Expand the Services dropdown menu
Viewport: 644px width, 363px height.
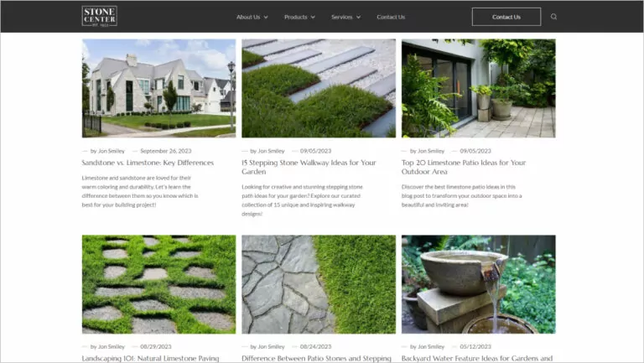pos(345,17)
